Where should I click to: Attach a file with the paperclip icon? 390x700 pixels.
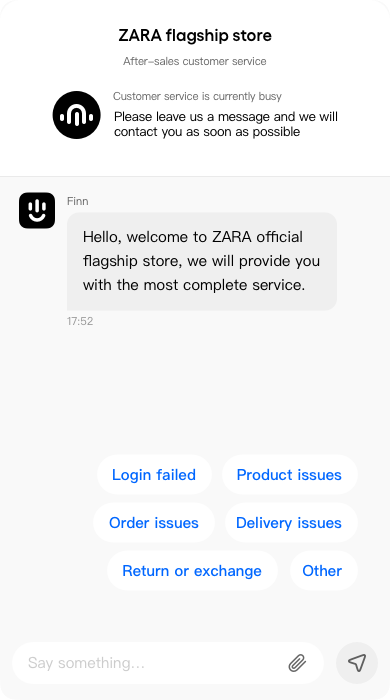click(x=297, y=663)
